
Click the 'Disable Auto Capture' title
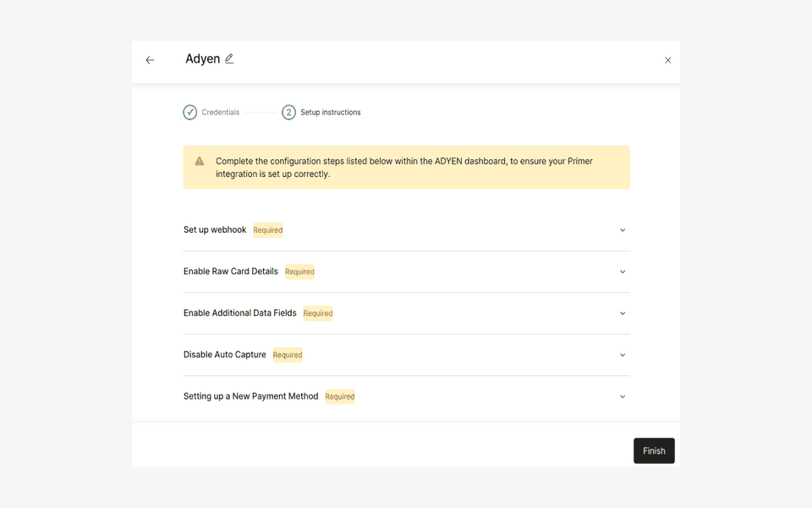point(225,355)
